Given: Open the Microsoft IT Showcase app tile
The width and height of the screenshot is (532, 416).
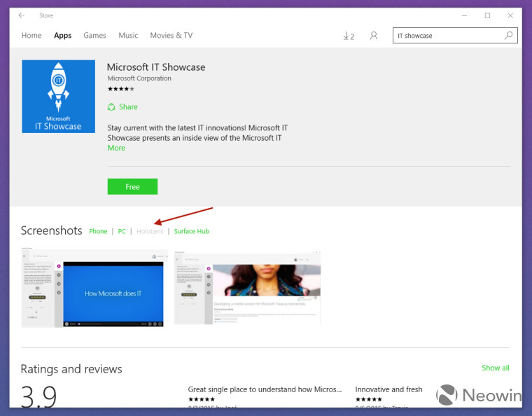Looking at the screenshot, I should (x=58, y=97).
